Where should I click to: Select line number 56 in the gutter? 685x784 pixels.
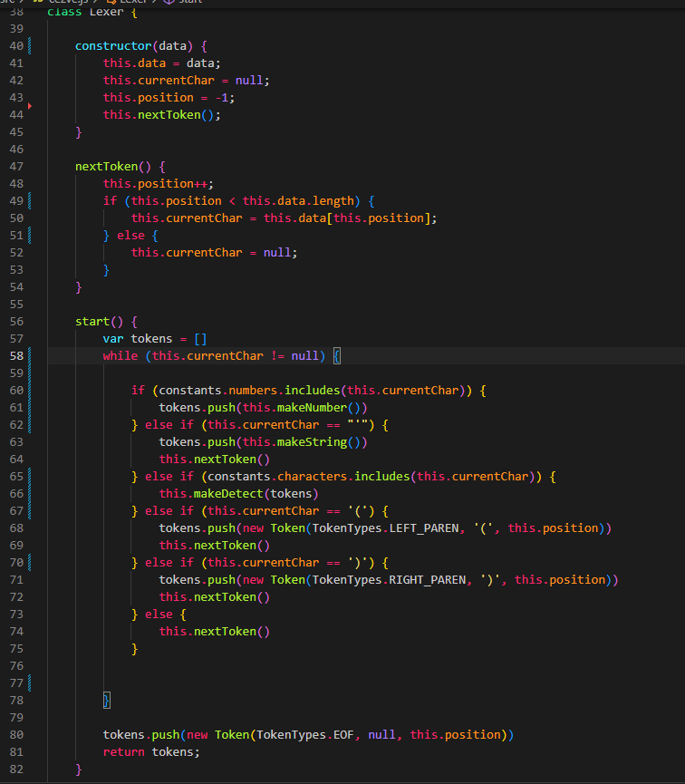[16, 322]
